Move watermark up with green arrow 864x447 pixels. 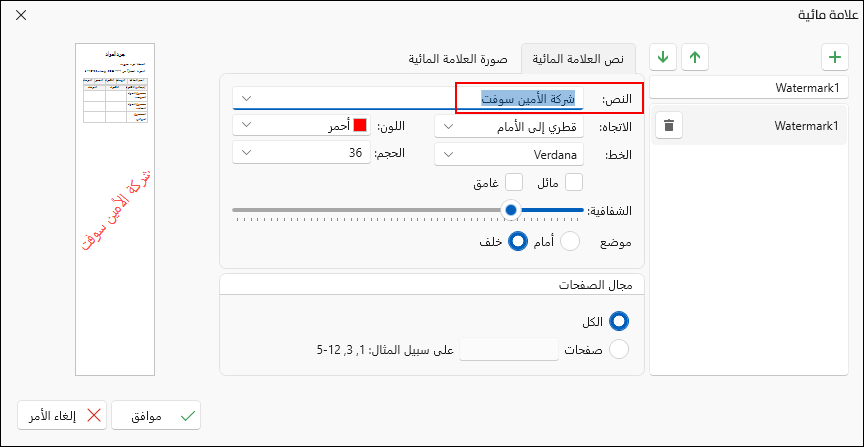click(695, 57)
